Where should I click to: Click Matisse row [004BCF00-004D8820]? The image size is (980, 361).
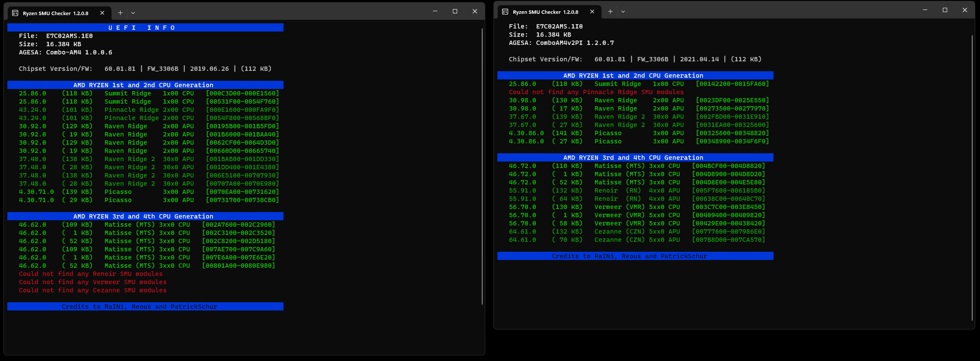(637, 166)
